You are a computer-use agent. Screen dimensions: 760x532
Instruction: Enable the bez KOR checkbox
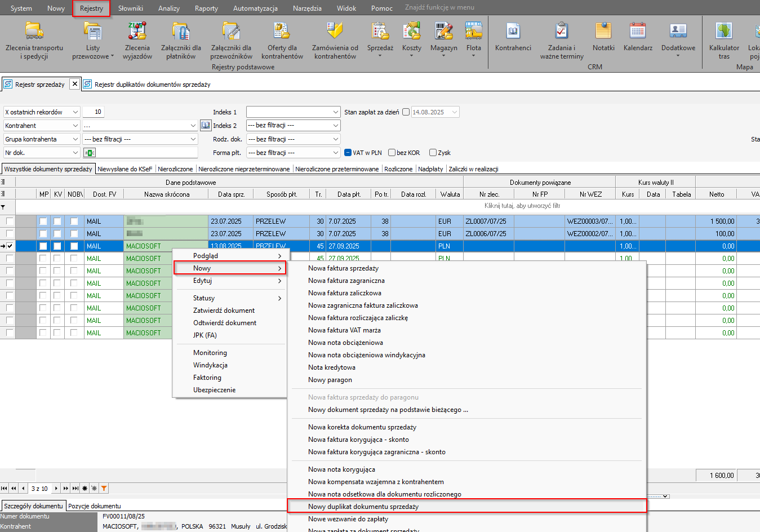coord(392,153)
